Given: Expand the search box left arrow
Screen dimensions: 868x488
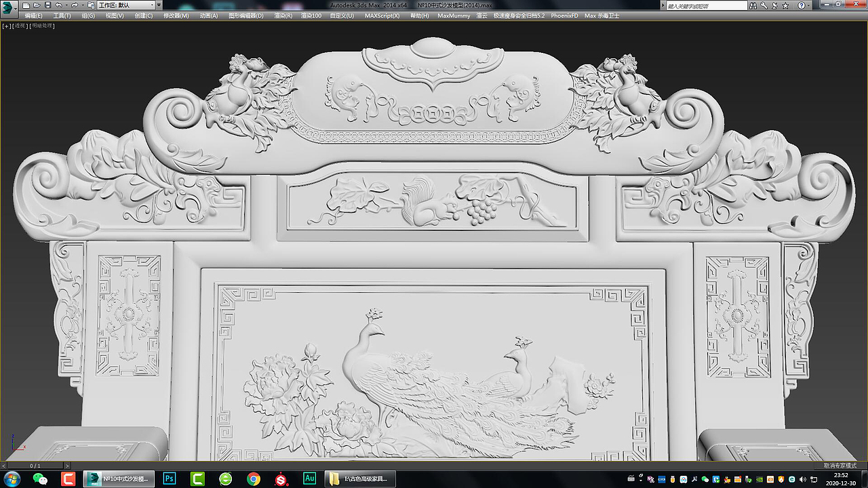Looking at the screenshot, I should pos(663,5).
